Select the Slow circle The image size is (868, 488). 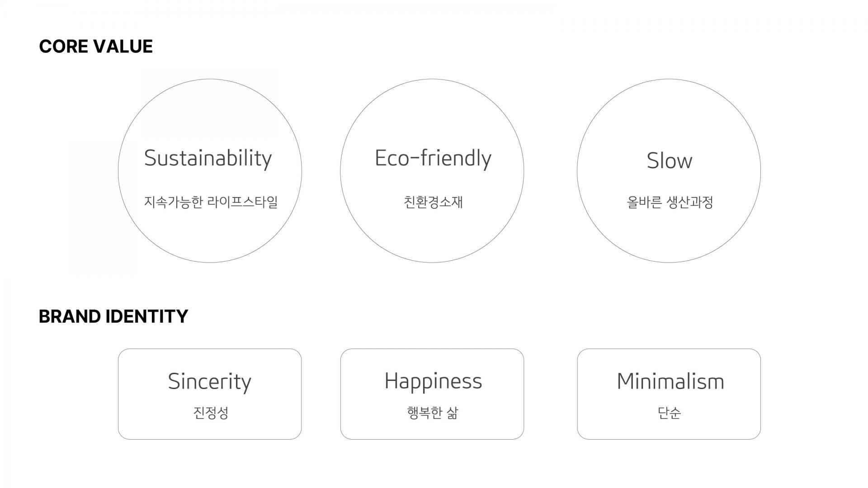[x=669, y=171]
